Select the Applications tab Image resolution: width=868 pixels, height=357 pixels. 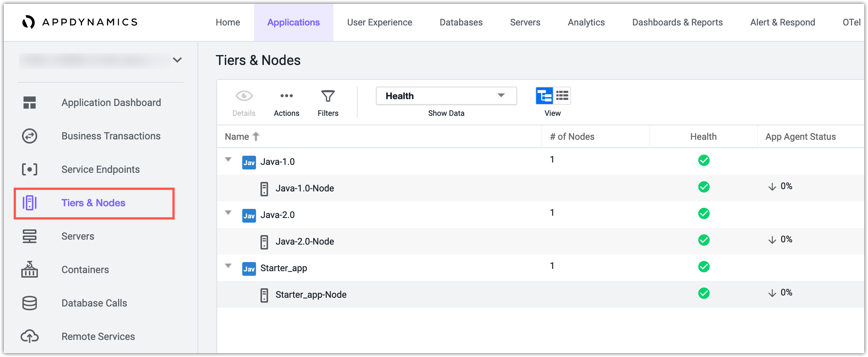[x=294, y=22]
